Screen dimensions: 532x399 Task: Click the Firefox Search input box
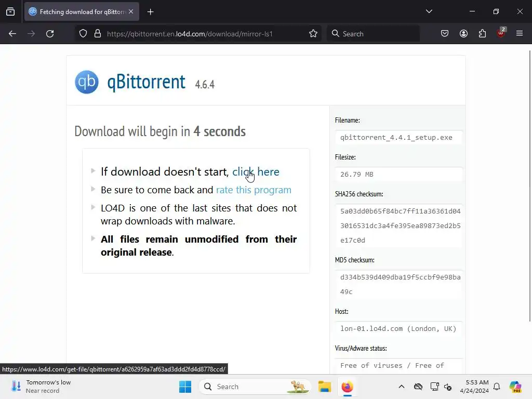373,34
